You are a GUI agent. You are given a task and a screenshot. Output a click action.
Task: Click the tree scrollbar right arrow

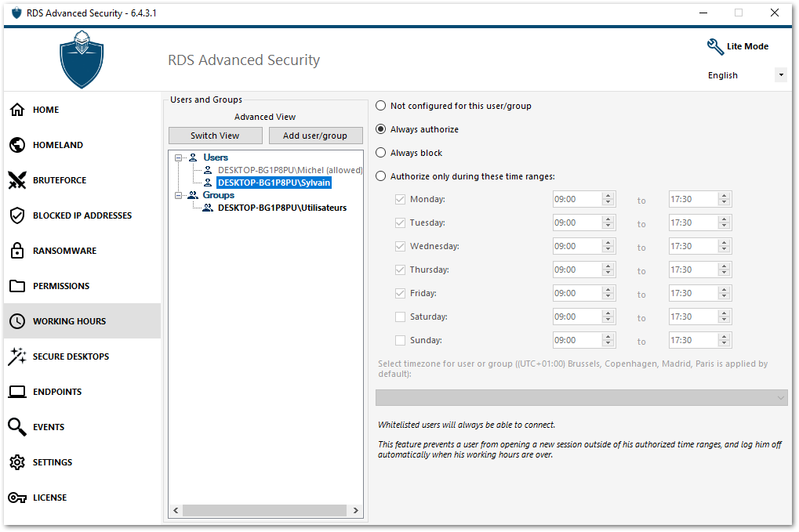point(356,510)
